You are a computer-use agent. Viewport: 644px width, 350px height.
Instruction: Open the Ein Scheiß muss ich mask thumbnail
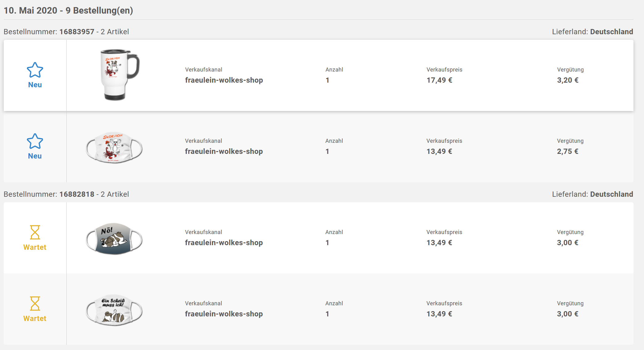[x=114, y=310]
